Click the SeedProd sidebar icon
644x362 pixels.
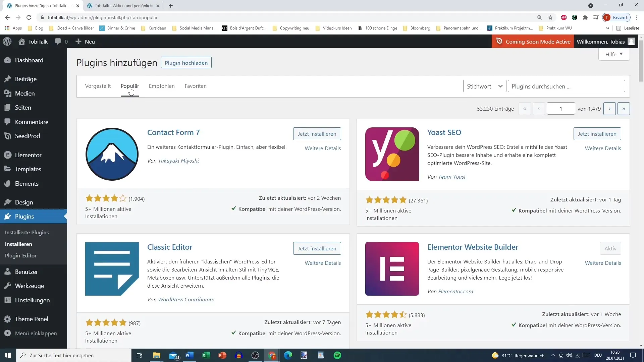point(8,136)
